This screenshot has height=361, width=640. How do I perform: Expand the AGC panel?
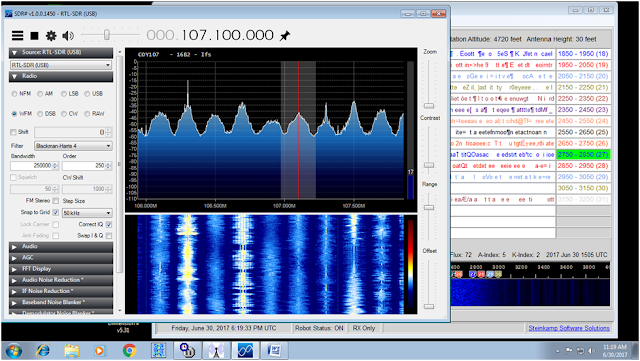[61, 258]
